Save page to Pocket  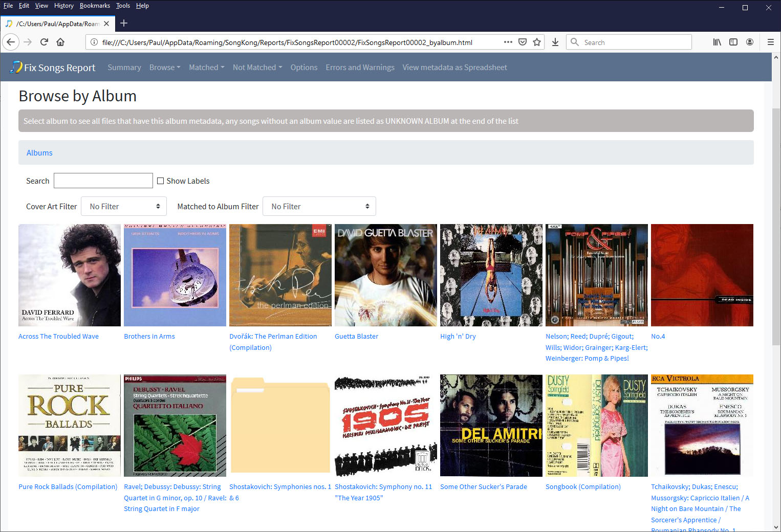[x=523, y=42]
